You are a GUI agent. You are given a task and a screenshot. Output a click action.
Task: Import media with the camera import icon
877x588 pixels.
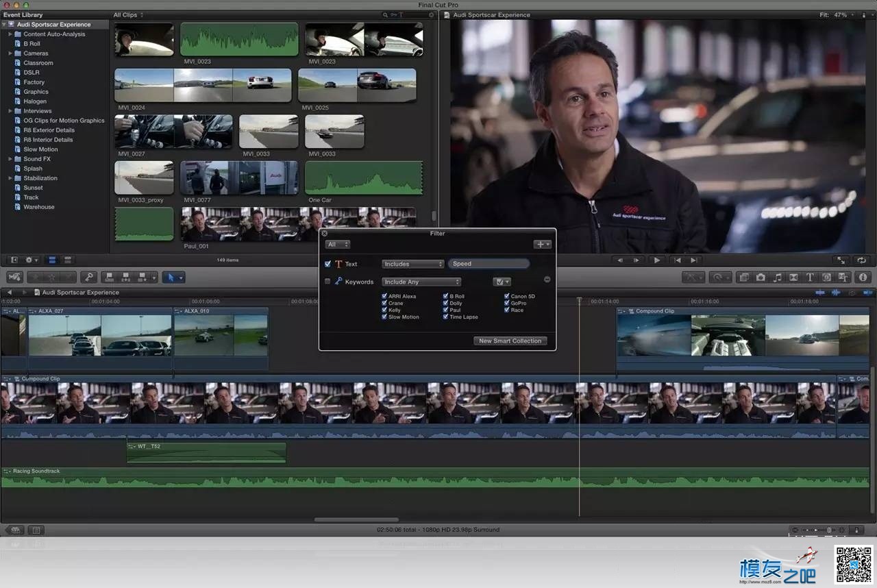point(14,278)
